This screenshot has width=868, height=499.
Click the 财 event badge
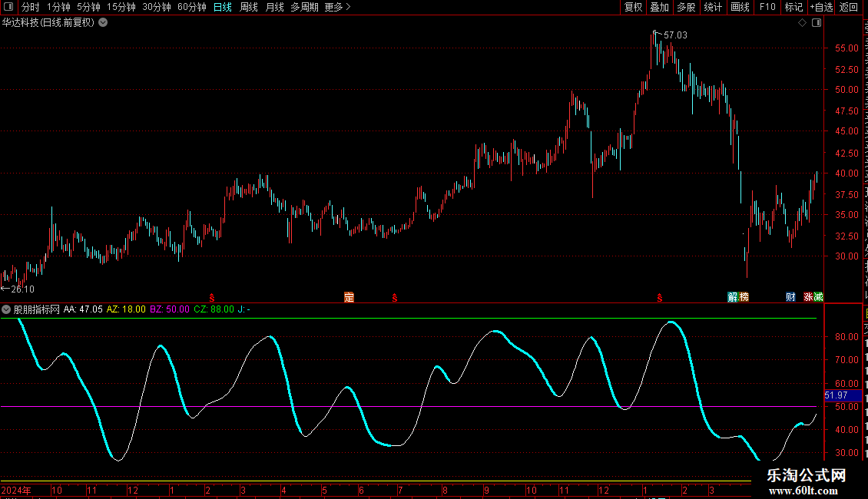790,297
